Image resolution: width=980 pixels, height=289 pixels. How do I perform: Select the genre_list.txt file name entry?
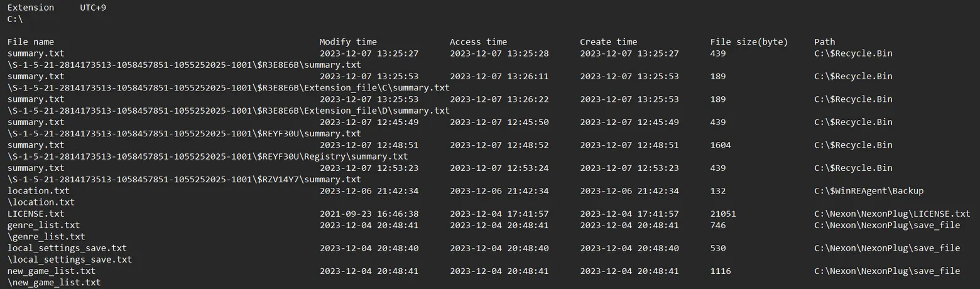pyautogui.click(x=43, y=225)
